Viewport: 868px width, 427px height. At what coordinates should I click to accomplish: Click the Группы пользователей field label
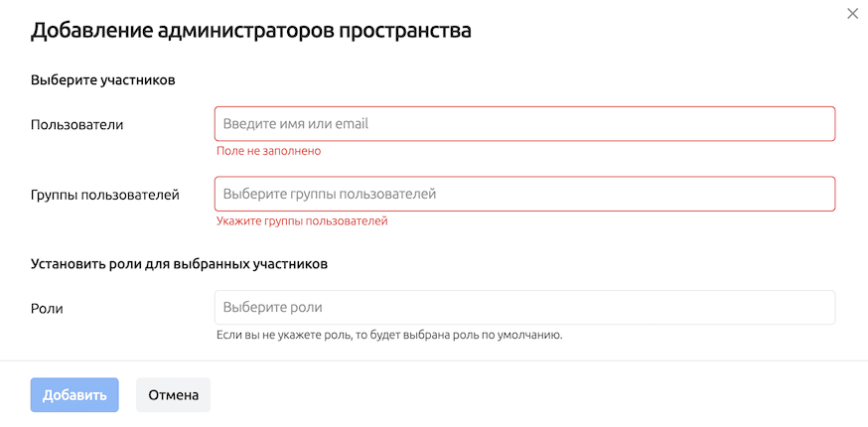pos(105,195)
